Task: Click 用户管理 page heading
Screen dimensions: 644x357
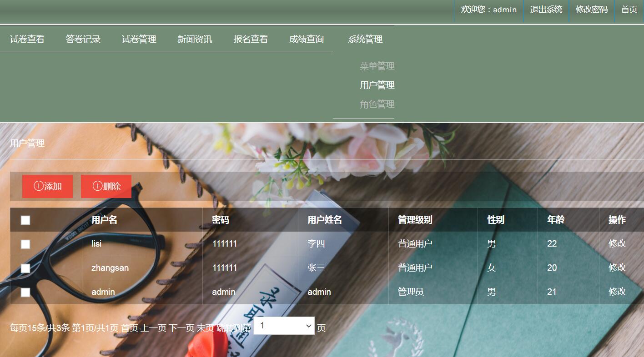Action: point(27,144)
